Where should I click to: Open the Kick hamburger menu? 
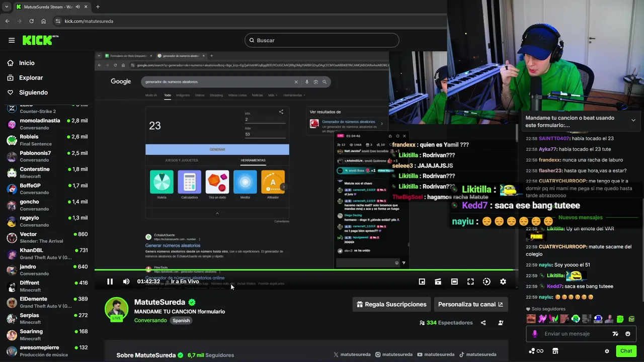point(12,40)
